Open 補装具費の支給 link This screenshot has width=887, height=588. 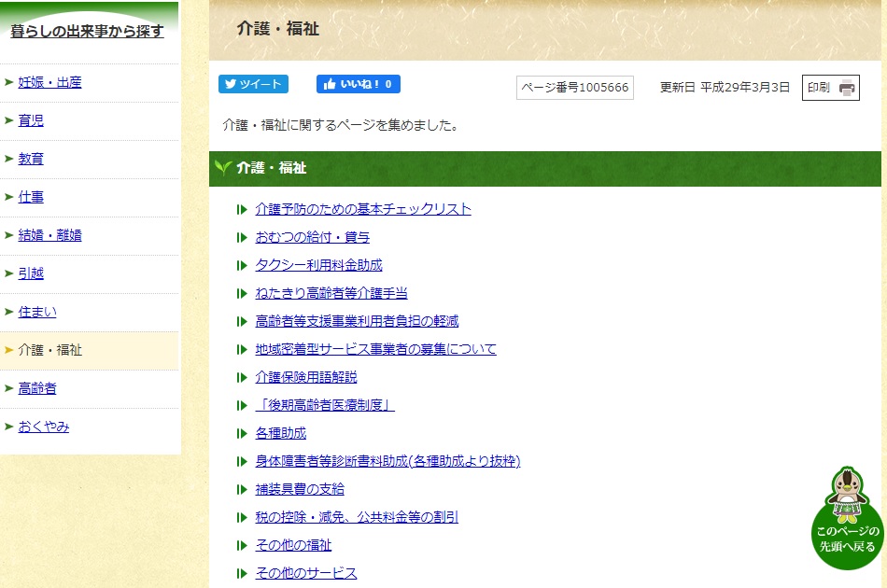click(300, 490)
